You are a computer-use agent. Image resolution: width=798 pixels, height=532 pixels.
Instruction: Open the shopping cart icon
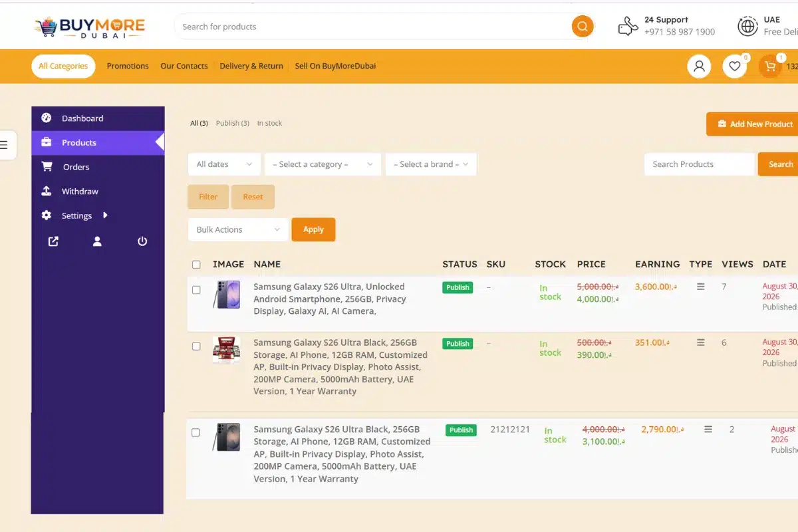pos(770,66)
